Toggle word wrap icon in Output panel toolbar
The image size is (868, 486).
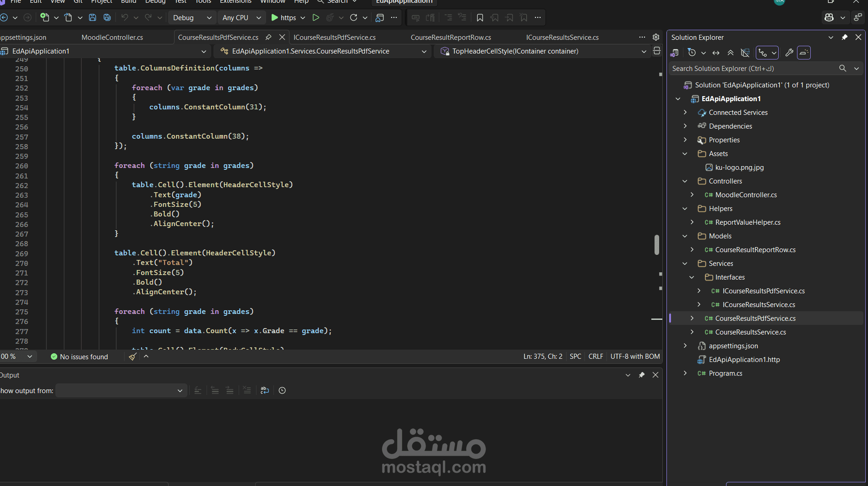[x=265, y=390]
